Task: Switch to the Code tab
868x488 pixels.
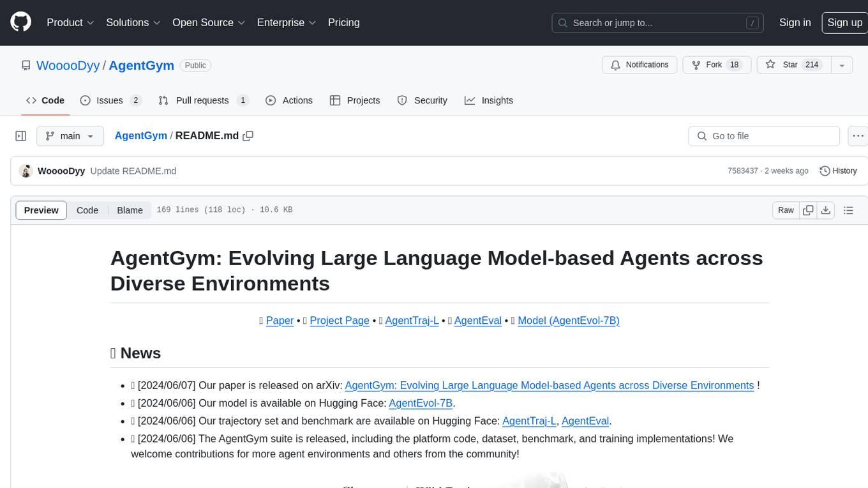Action: 45,100
